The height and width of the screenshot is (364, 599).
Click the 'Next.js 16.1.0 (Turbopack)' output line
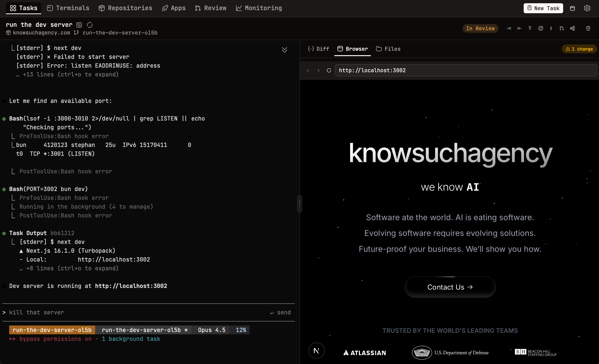(67, 251)
